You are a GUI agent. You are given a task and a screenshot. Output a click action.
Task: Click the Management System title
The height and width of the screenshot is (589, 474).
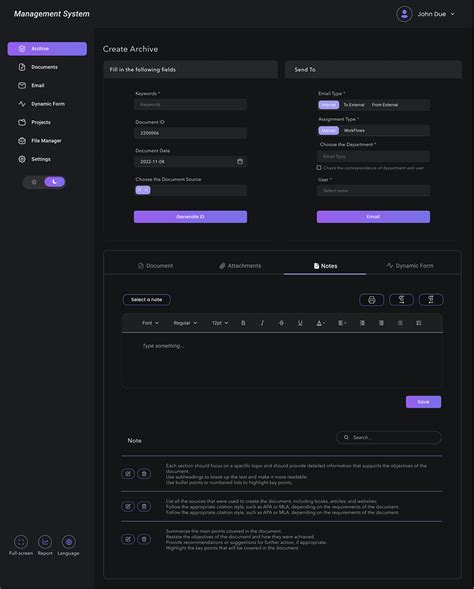point(52,14)
